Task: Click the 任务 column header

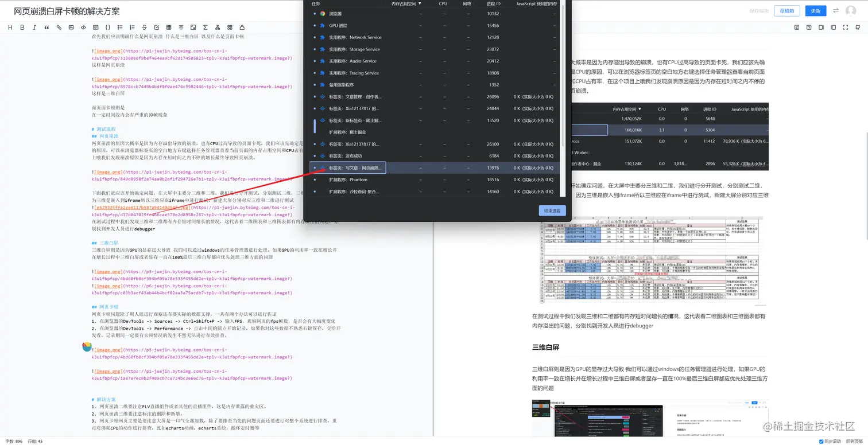Action: (x=316, y=3)
